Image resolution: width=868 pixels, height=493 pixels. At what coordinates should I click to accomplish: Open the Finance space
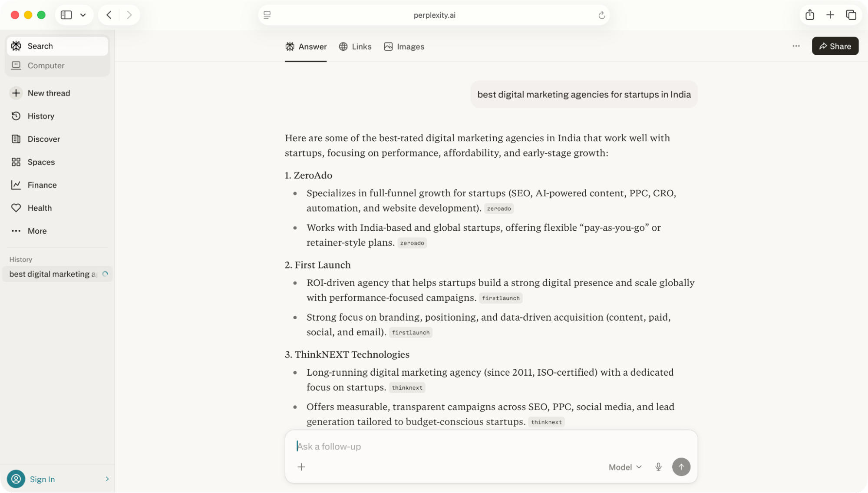(42, 185)
